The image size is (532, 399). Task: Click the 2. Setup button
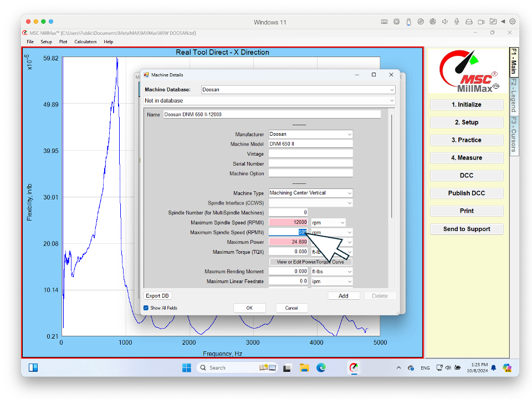click(467, 122)
